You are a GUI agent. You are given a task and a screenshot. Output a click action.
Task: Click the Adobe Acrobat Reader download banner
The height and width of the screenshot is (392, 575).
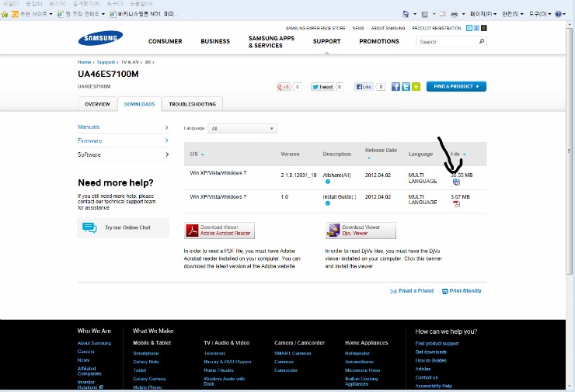pyautogui.click(x=219, y=231)
